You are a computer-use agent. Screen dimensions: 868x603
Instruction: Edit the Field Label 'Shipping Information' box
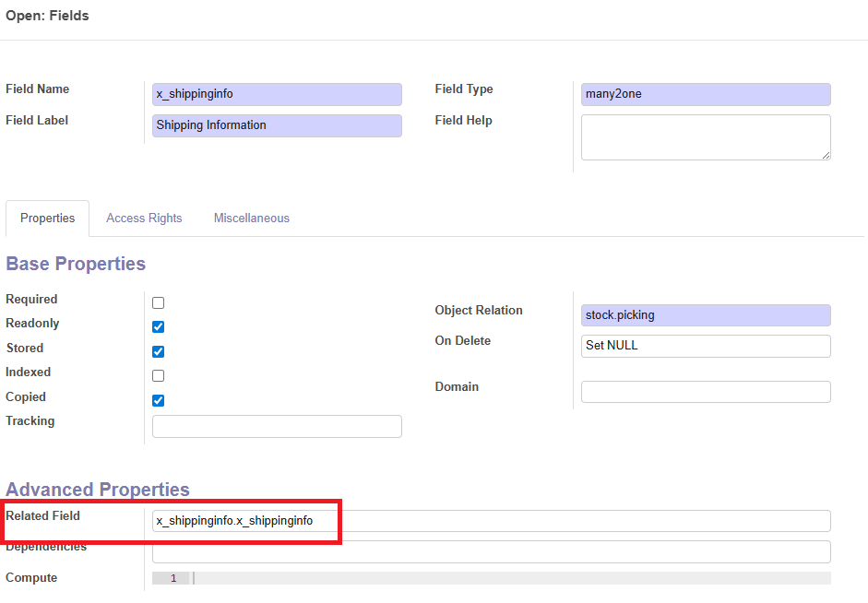click(277, 125)
